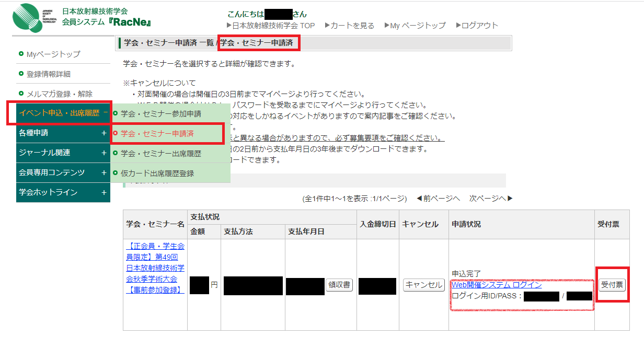This screenshot has height=348, width=644.
Task: Go to My ページトップ in header
Action: (415, 25)
